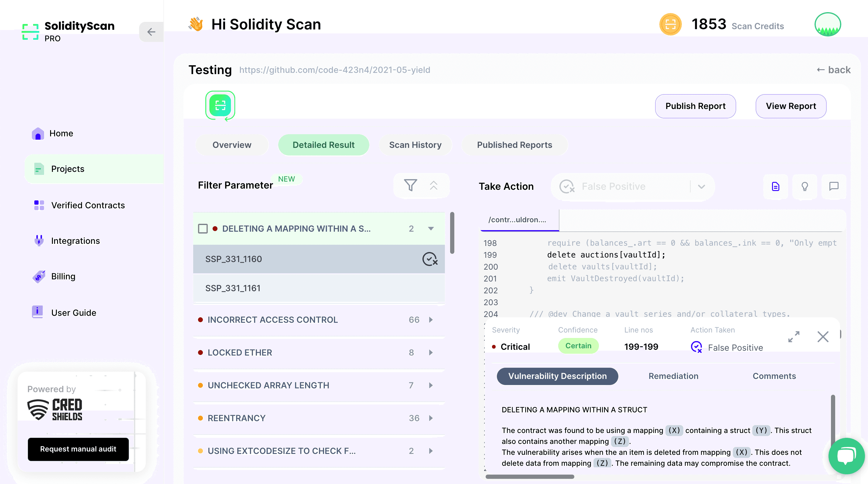The height and width of the screenshot is (484, 868).
Task: Open Verified Contracts in sidebar
Action: pos(80,205)
